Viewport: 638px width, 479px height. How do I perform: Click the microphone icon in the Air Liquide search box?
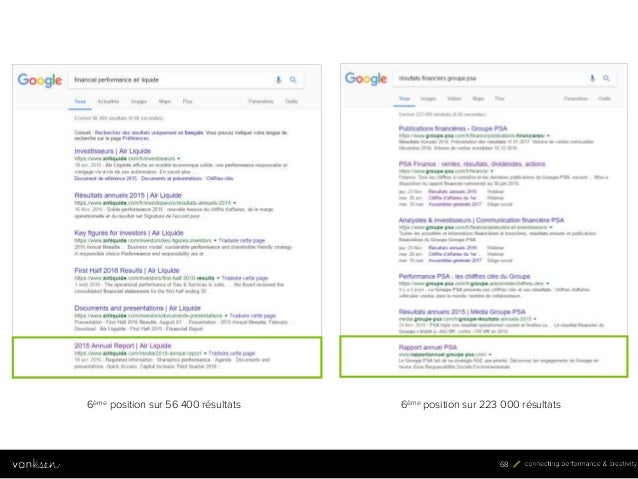coord(278,80)
